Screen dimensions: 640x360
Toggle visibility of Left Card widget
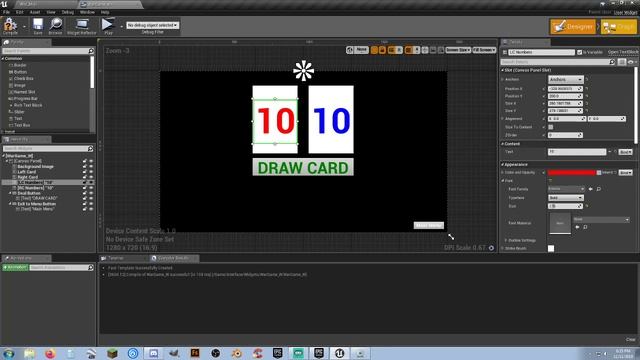pyautogui.click(x=91, y=172)
